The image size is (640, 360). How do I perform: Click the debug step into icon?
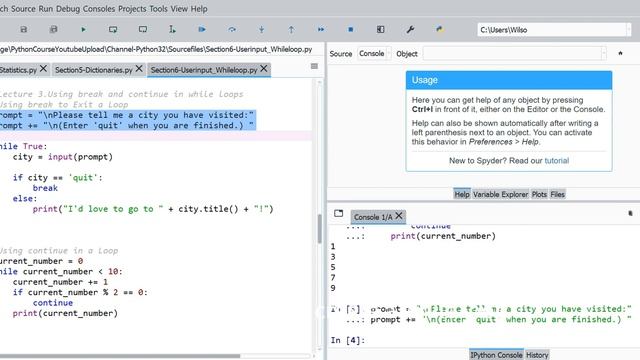(262, 29)
